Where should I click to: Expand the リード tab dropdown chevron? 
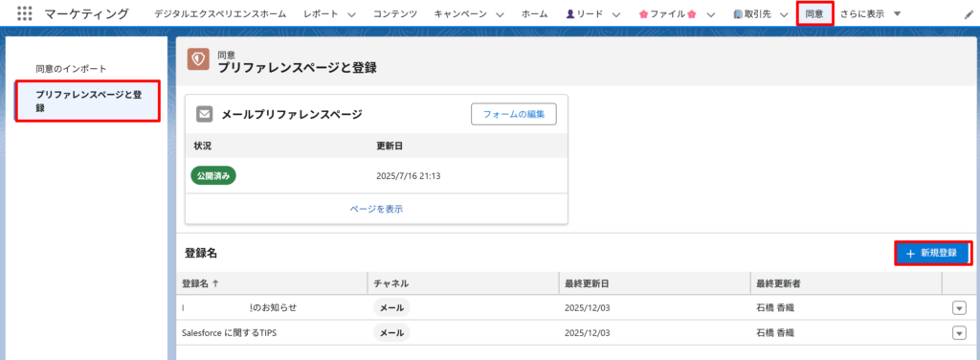pos(616,14)
